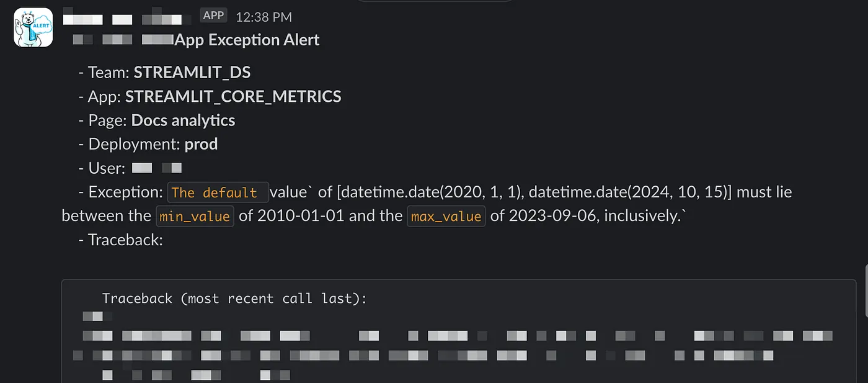The width and height of the screenshot is (868, 383).
Task: Click the App Exception Alert heading
Action: pos(248,39)
